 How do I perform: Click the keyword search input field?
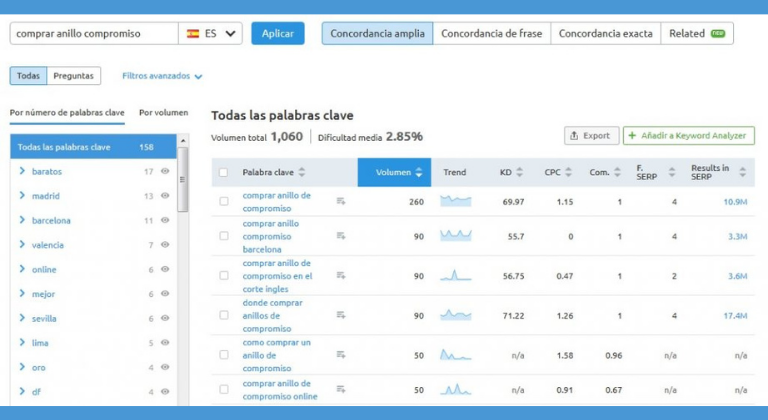tap(94, 34)
